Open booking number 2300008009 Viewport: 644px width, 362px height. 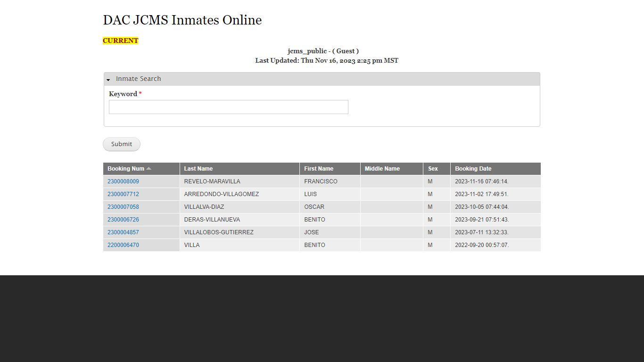click(123, 181)
